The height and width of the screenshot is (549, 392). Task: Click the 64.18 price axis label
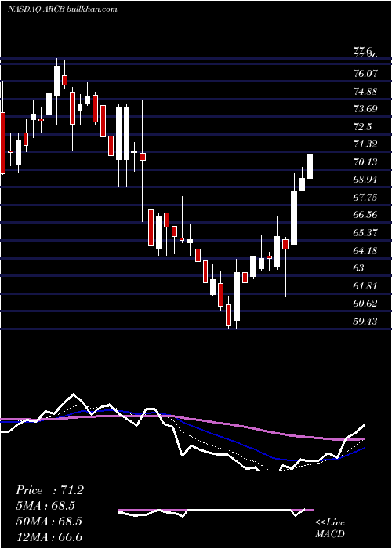click(366, 250)
